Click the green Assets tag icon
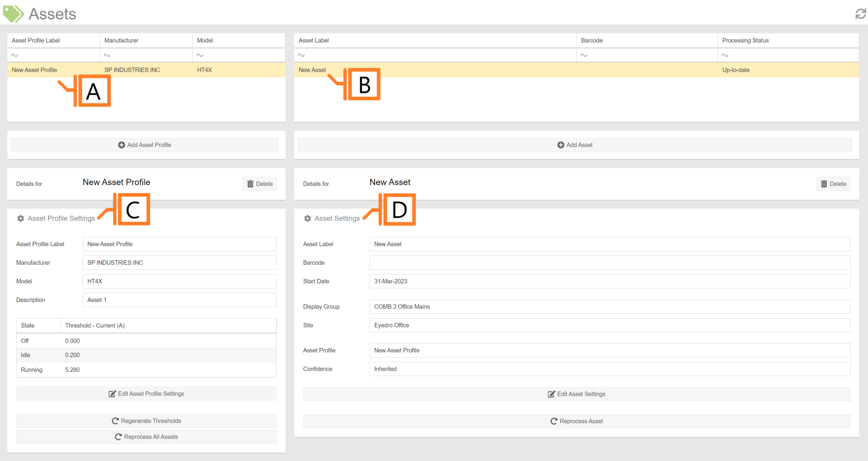Viewport: 868px width, 461px height. pyautogui.click(x=14, y=14)
